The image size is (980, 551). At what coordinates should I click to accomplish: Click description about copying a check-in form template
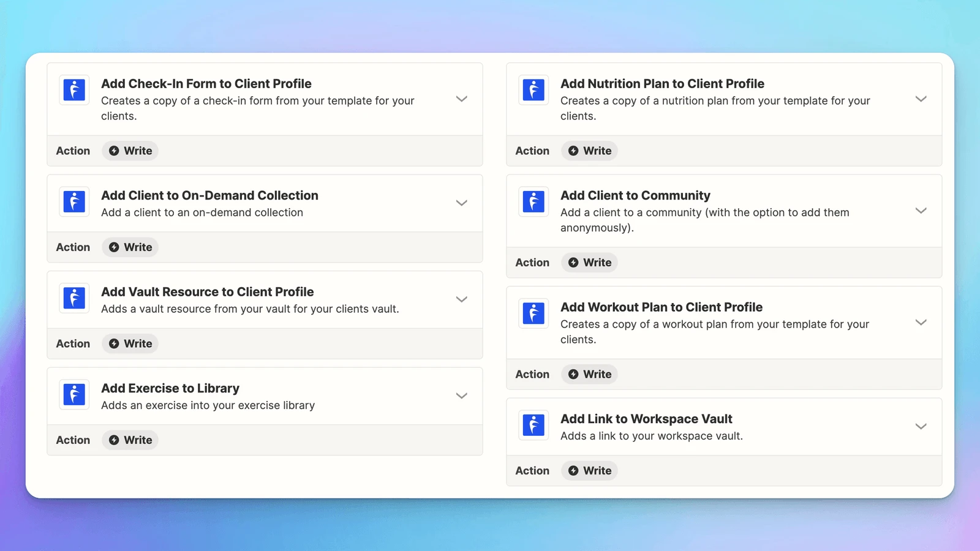tap(258, 108)
